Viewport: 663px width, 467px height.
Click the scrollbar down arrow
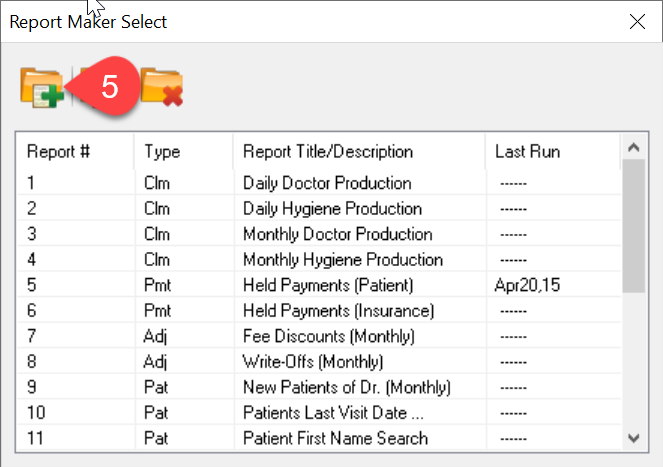[633, 438]
